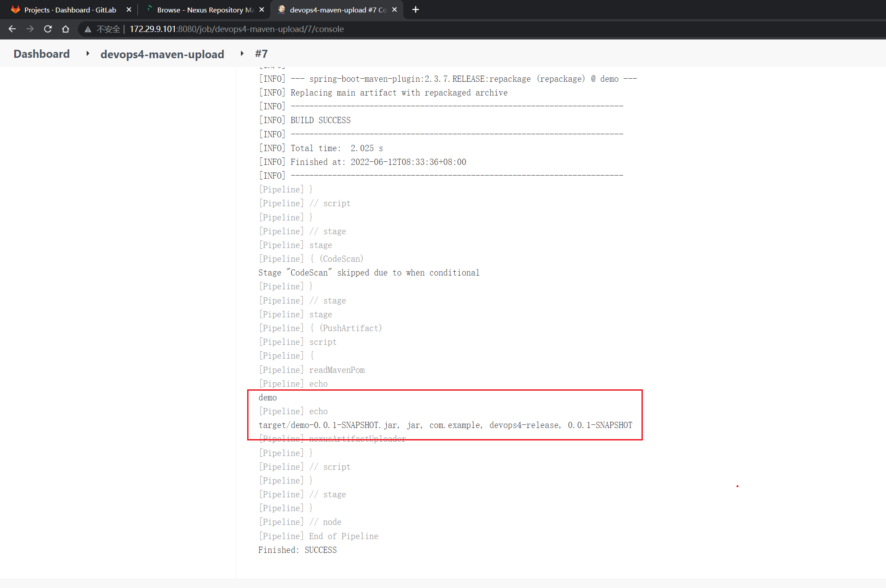Switch to the Browse Nexus Repository tab
Viewport: 886px width, 588px height.
pos(204,10)
